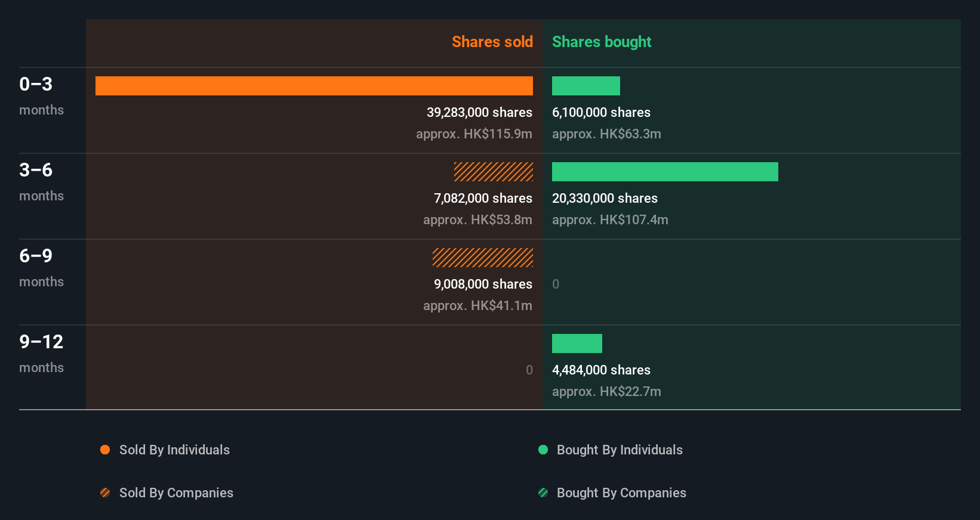The image size is (980, 520).
Task: Toggle the Sold By Individuals legend label
Action: (174, 450)
